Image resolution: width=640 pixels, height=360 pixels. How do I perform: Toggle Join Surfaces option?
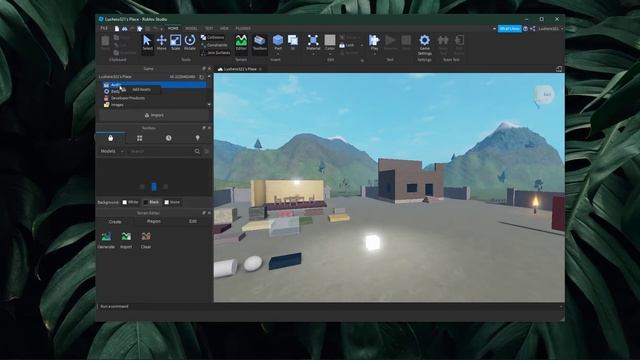point(216,53)
